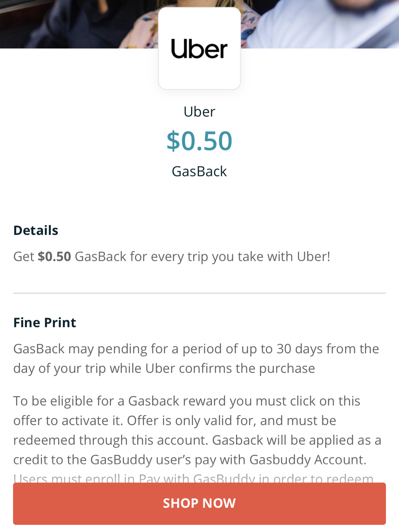Select the Details heading
Screen dimensions: 399x532
(36, 230)
